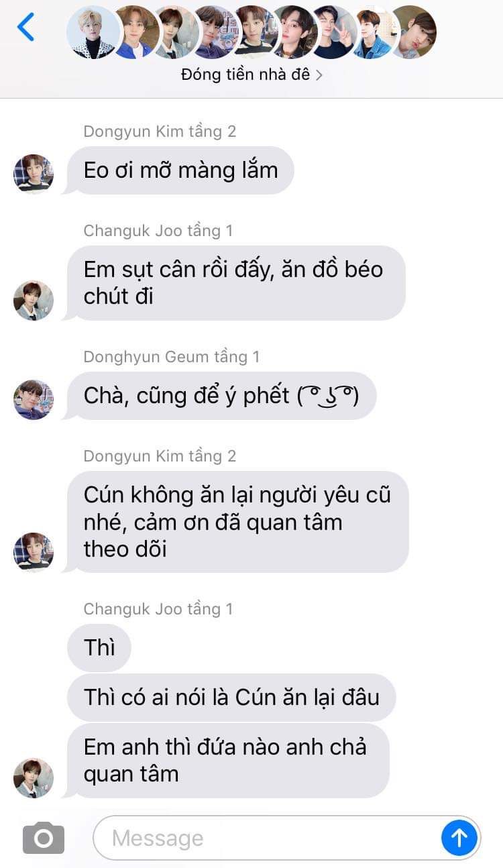Tap the last avatar in the group header row
This screenshot has width=503, height=868.
[x=413, y=32]
